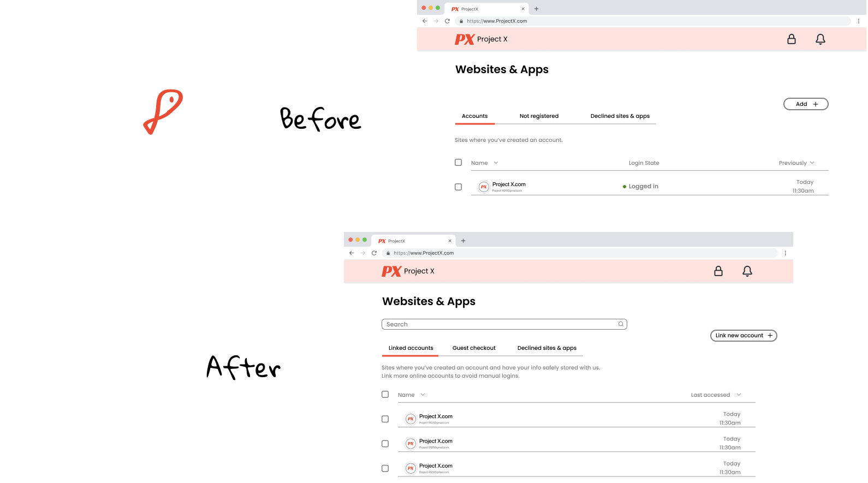Screen dimensions: 868x483
Task: Click the Link new account button
Action: [x=743, y=336]
